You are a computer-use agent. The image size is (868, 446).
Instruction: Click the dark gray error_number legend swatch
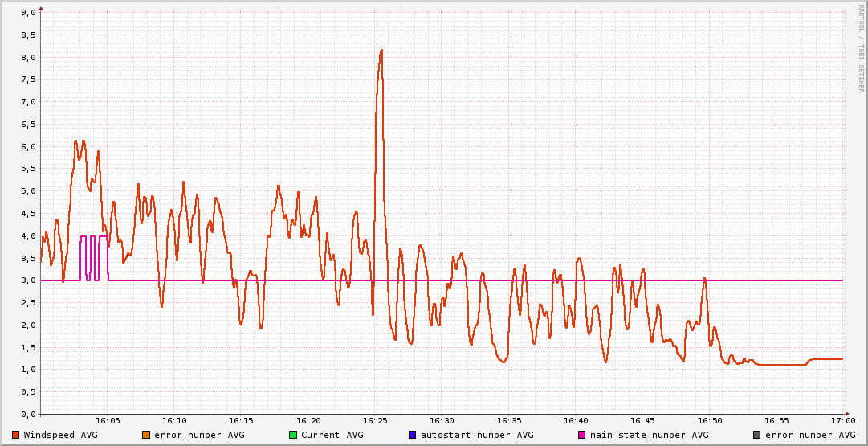(x=756, y=435)
